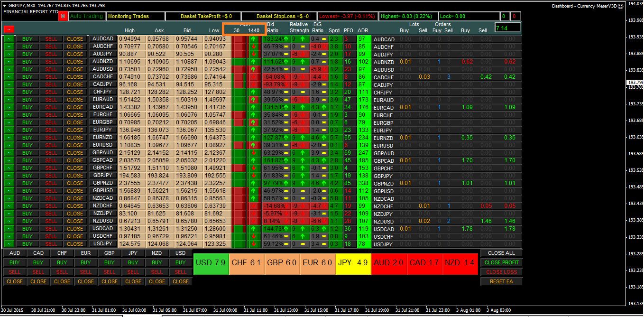Select the GBPCHF pair label button
This screenshot has height=317, width=644.
pos(103,168)
